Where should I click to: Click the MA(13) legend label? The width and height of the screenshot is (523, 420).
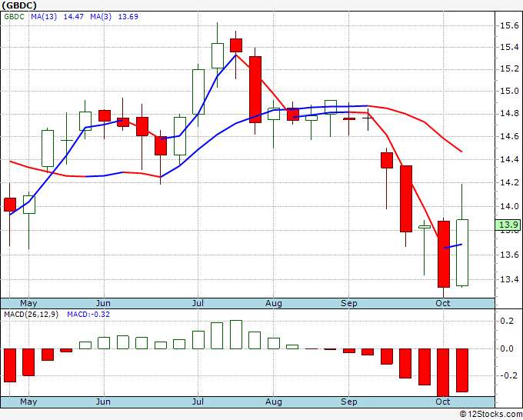click(44, 17)
